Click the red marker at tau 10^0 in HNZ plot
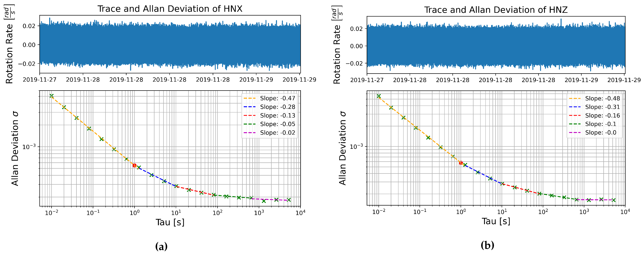644x254 pixels. 461,163
